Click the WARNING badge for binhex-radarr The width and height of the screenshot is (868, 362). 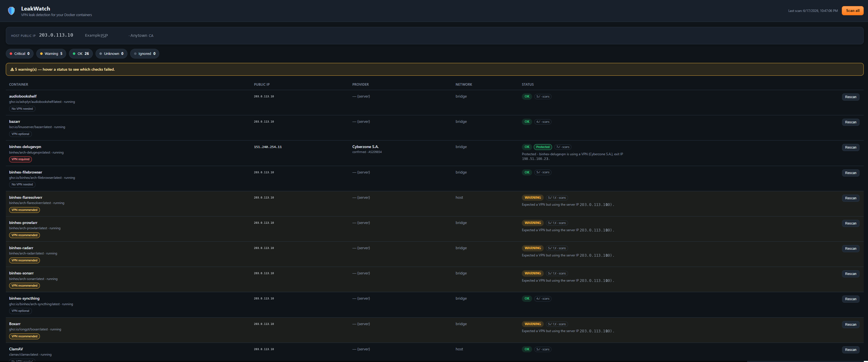532,248
